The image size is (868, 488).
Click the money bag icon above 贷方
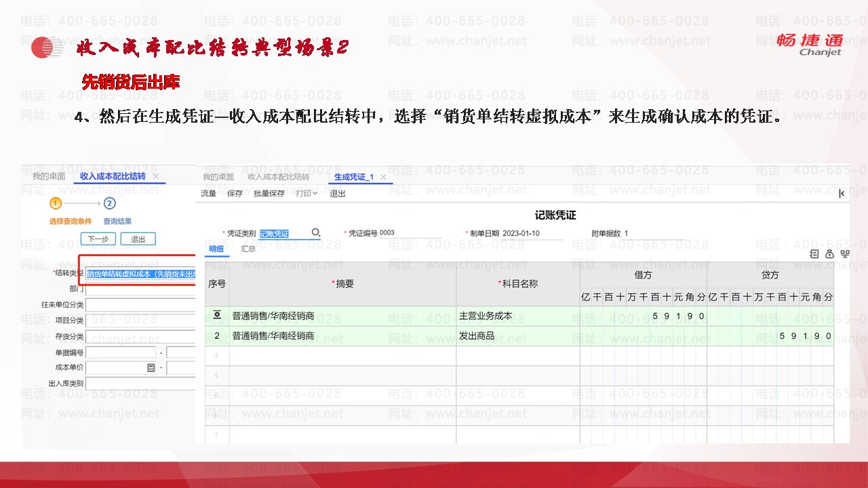(829, 254)
